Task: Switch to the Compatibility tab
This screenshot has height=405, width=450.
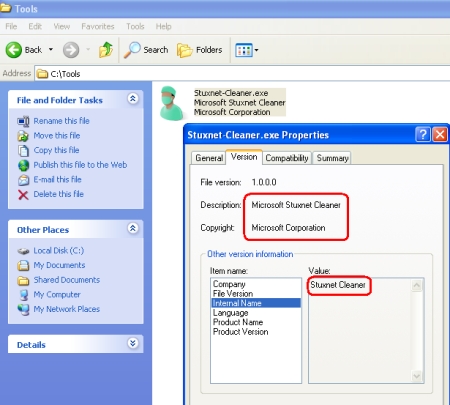Action: (x=287, y=158)
